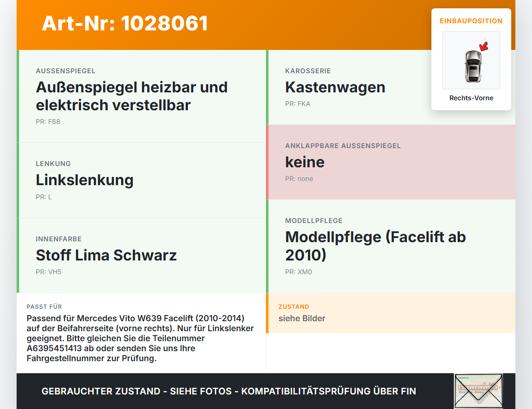Select 'Außenspiegel heizbar und elektrisch verstellbar' text
This screenshot has height=409, width=532.
click(132, 96)
